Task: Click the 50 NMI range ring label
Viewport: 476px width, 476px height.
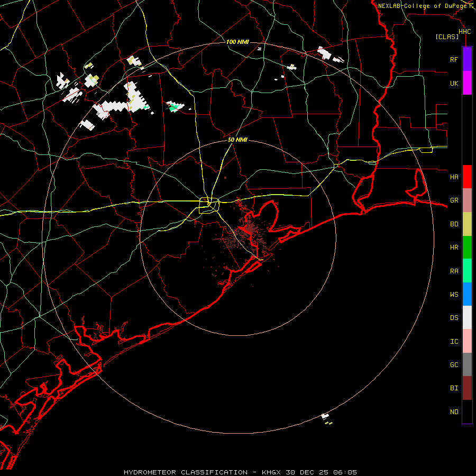Action: coord(237,140)
